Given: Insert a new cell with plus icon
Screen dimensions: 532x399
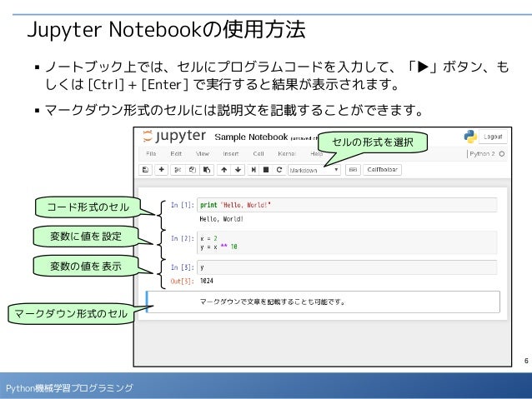Looking at the screenshot, I should (x=162, y=169).
